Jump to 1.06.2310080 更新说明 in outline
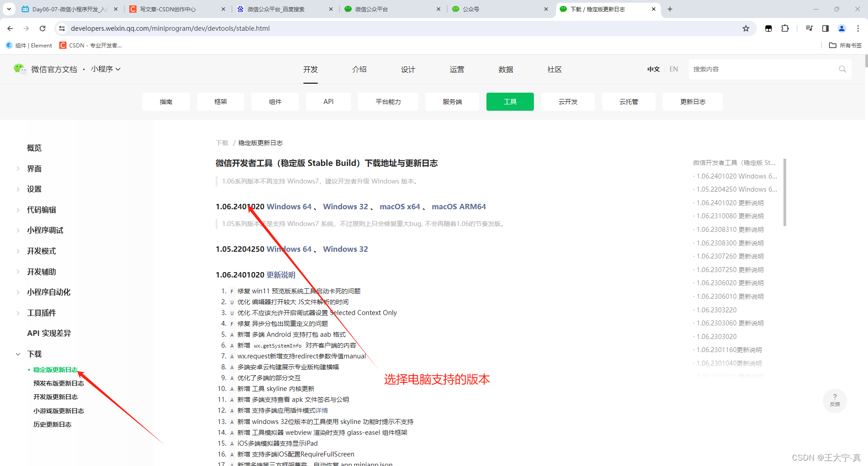868x466 pixels. (730, 216)
